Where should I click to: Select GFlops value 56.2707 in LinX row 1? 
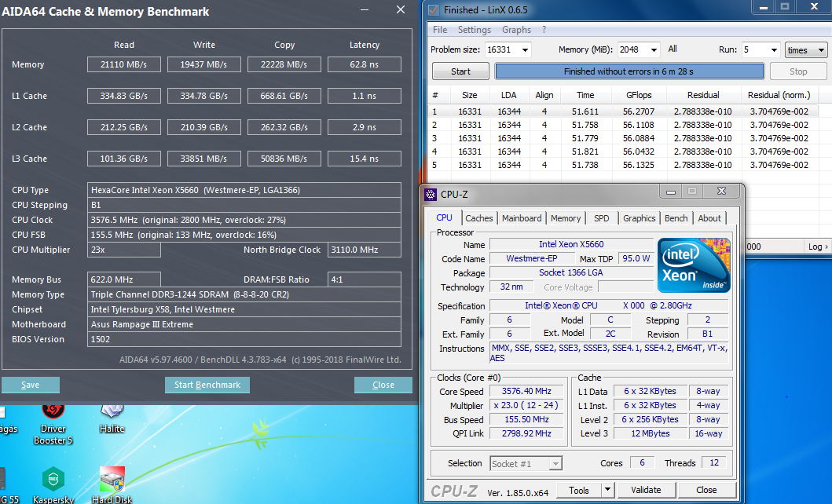[639, 111]
